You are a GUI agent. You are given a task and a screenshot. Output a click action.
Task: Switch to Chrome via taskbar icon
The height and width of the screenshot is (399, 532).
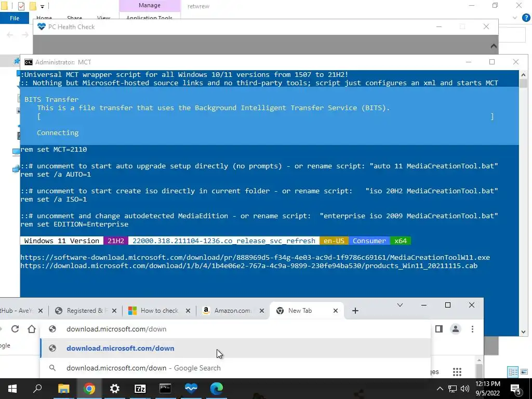(x=89, y=389)
